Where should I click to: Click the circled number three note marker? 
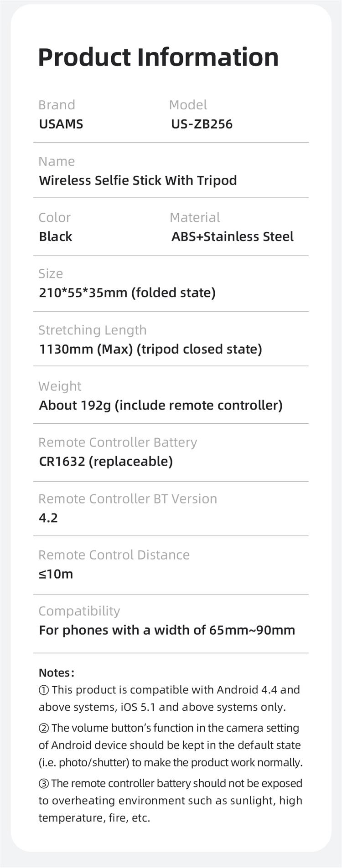[x=44, y=784]
